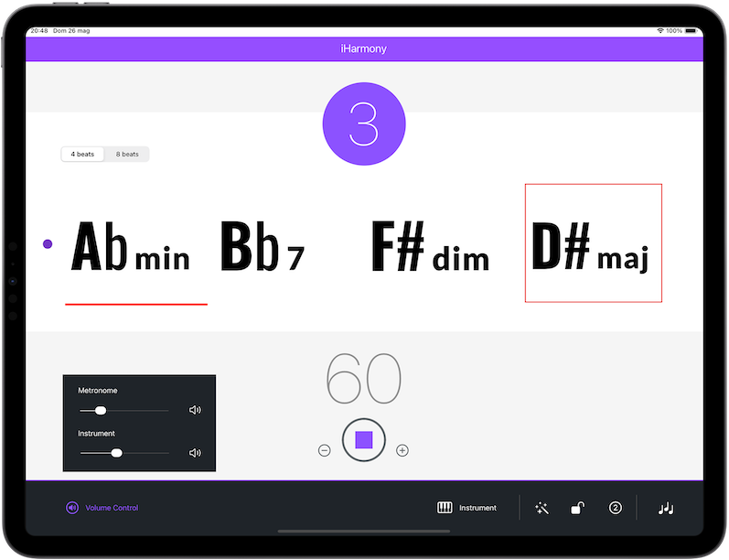Stop playback with the square stop button

click(363, 439)
